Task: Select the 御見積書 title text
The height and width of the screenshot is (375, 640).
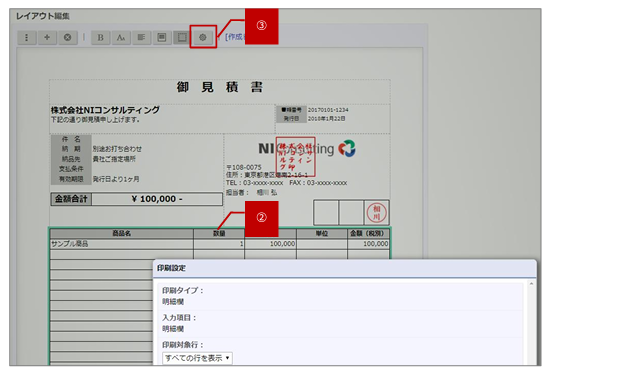Action: point(220,87)
